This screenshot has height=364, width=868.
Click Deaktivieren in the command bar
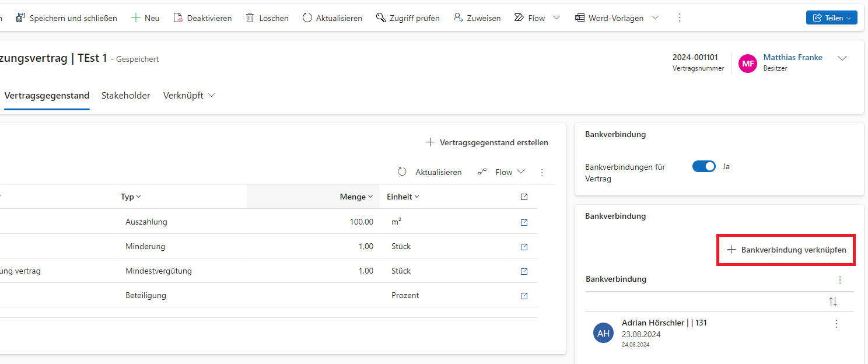tap(202, 18)
